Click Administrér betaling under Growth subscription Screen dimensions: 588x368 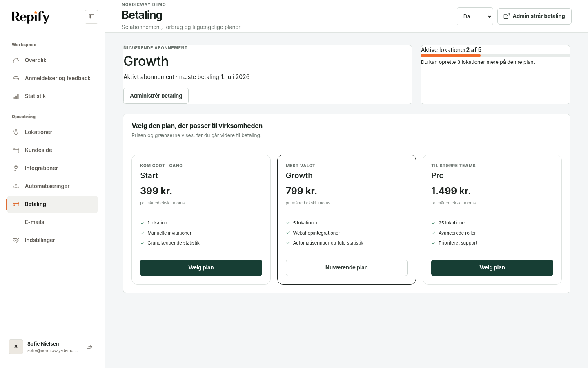(x=156, y=96)
